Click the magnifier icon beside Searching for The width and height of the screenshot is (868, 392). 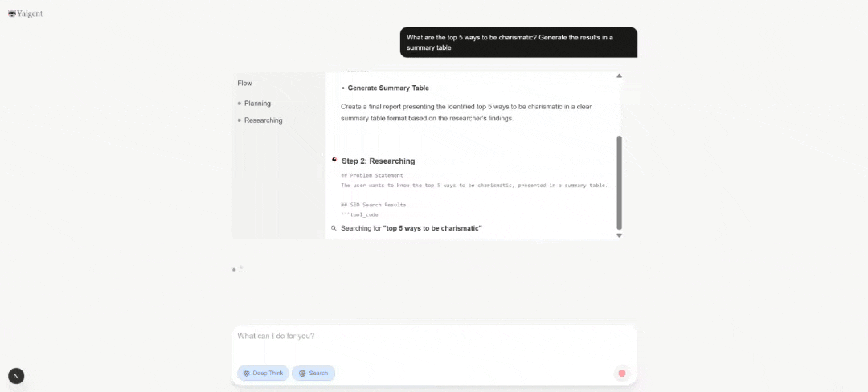pos(334,228)
